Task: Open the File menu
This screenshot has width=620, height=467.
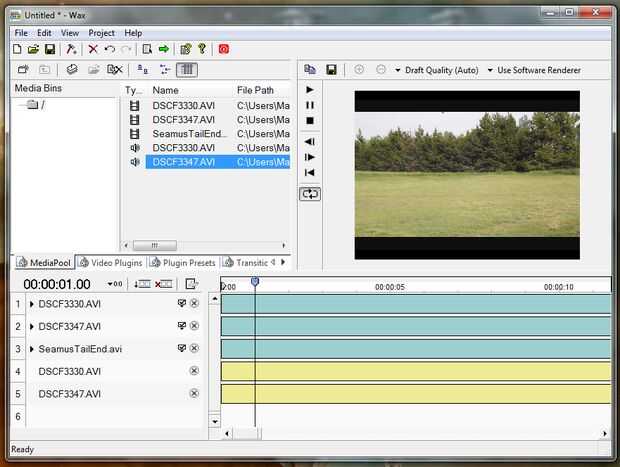Action: point(21,33)
